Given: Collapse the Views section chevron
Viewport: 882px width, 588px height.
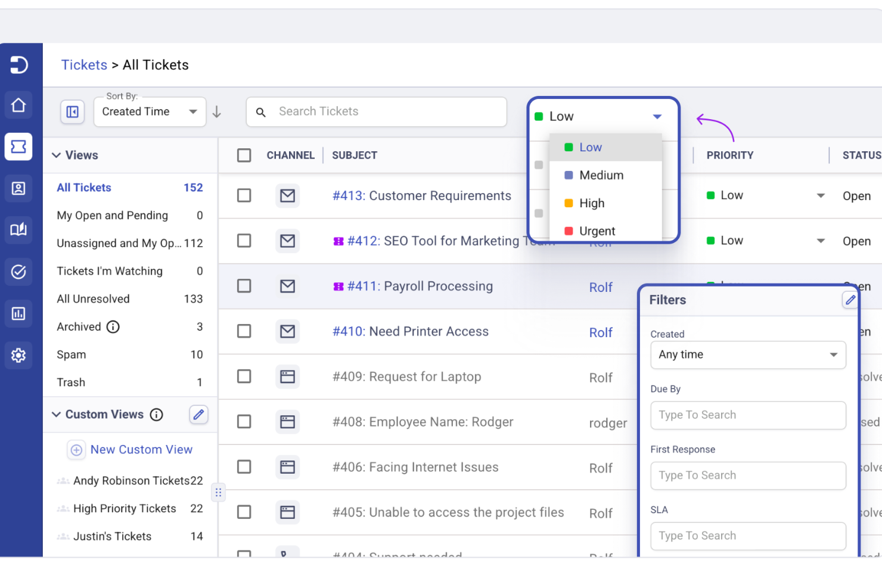Looking at the screenshot, I should click(x=57, y=155).
